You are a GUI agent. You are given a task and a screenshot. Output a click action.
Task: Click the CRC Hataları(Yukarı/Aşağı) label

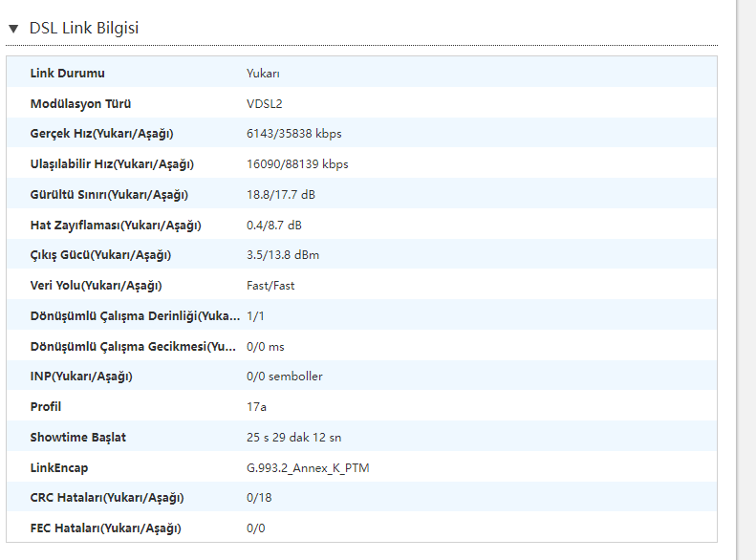pyautogui.click(x=107, y=498)
